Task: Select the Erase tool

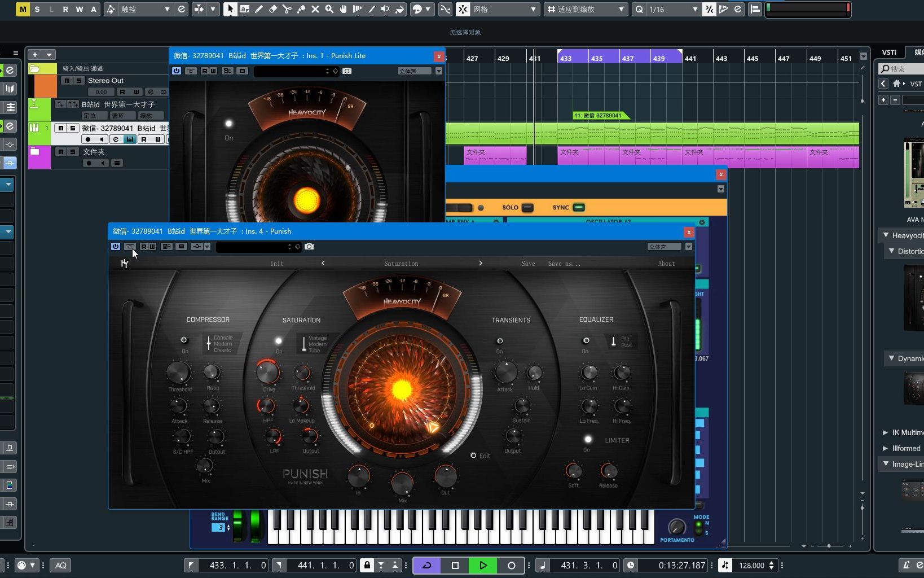Action: 273,9
